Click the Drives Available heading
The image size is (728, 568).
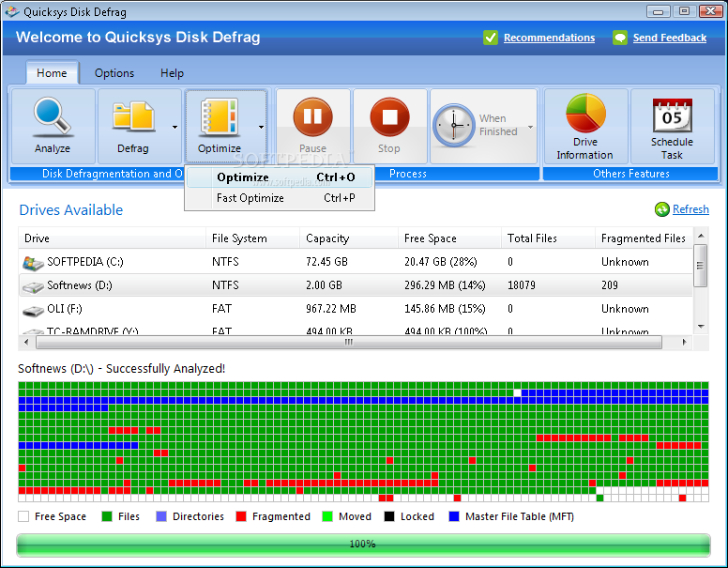click(71, 210)
